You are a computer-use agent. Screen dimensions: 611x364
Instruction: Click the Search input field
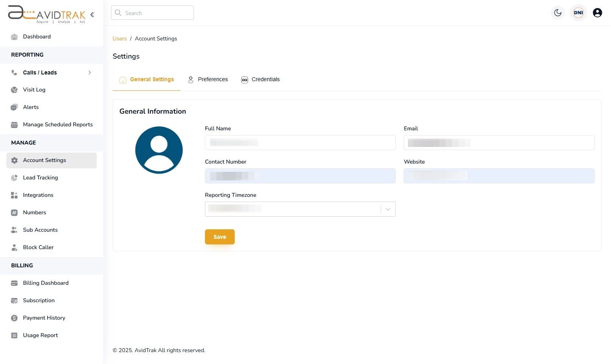click(x=152, y=13)
